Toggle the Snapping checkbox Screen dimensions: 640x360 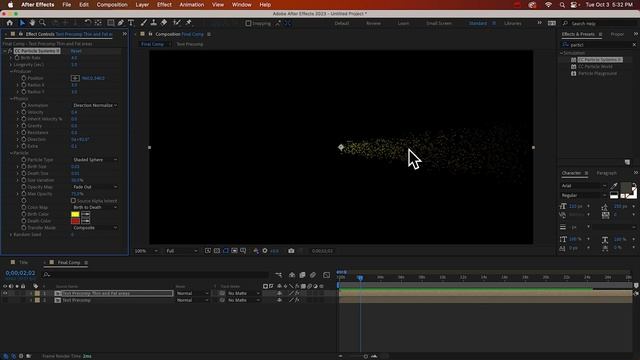coord(248,23)
